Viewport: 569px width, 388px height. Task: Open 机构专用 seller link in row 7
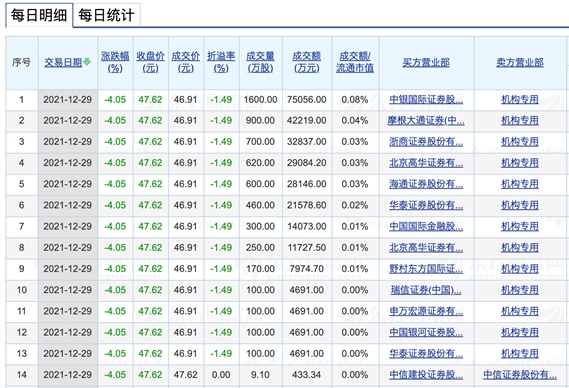coord(520,226)
